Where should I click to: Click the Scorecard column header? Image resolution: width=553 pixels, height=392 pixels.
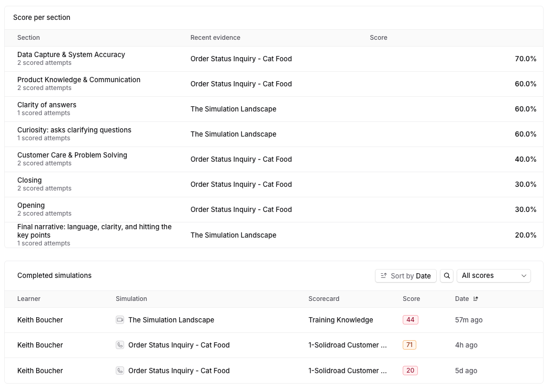(x=324, y=299)
